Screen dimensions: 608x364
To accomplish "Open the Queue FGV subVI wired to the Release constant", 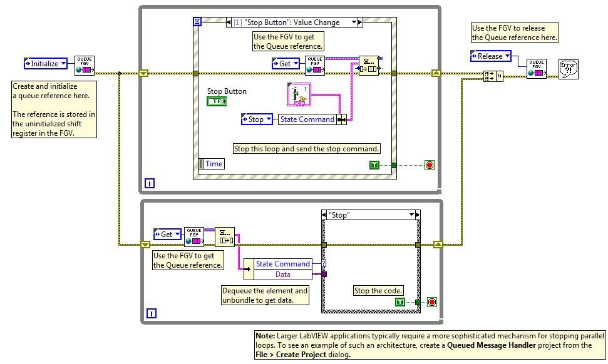I will [x=537, y=69].
